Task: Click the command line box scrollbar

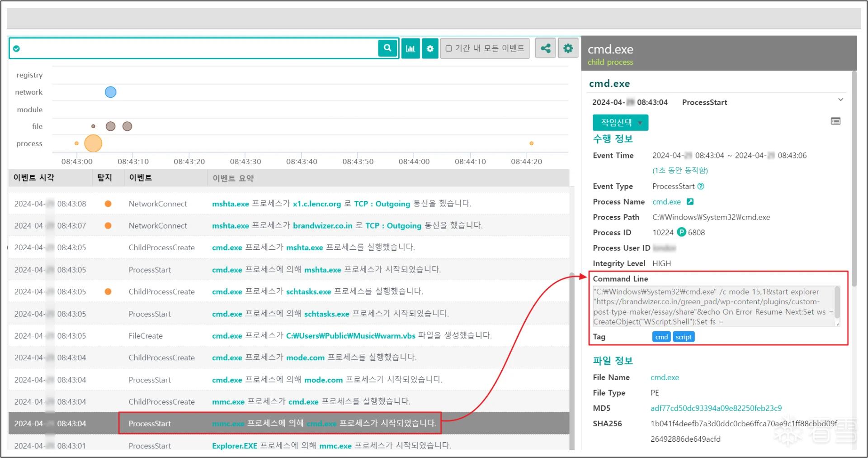Action: tap(837, 302)
